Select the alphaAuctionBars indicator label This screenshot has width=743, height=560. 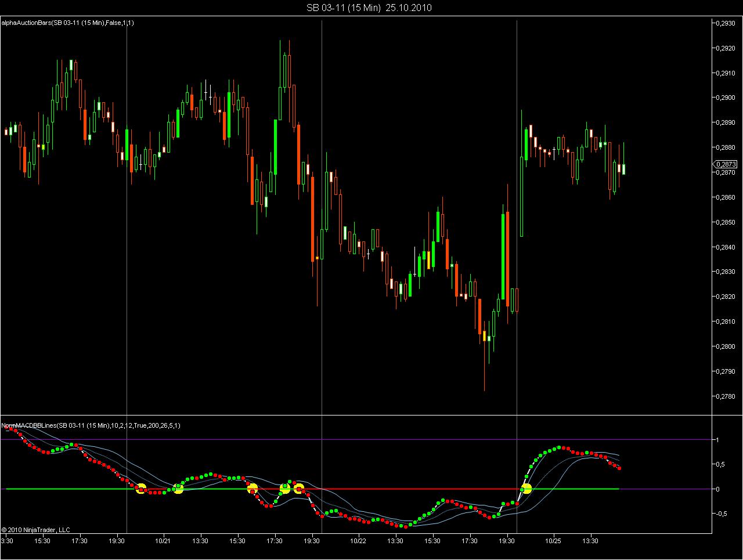click(x=68, y=23)
